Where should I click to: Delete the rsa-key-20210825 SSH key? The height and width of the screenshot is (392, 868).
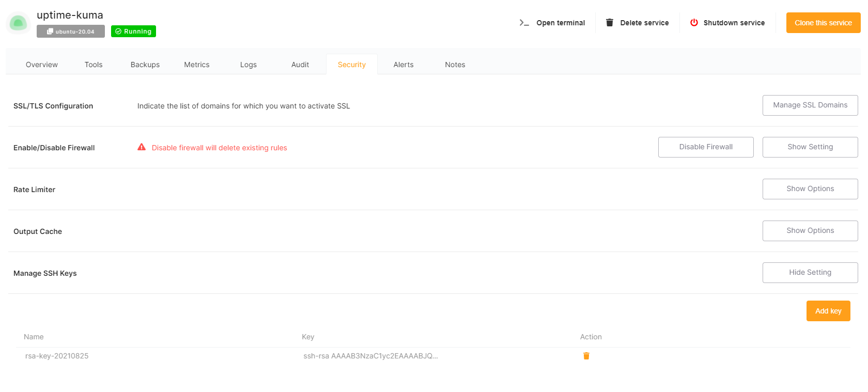[x=586, y=356]
